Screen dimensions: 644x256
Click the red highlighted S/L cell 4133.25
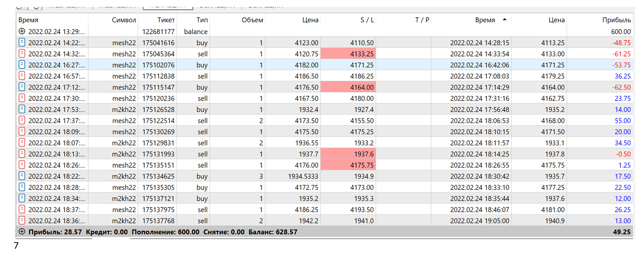348,54
